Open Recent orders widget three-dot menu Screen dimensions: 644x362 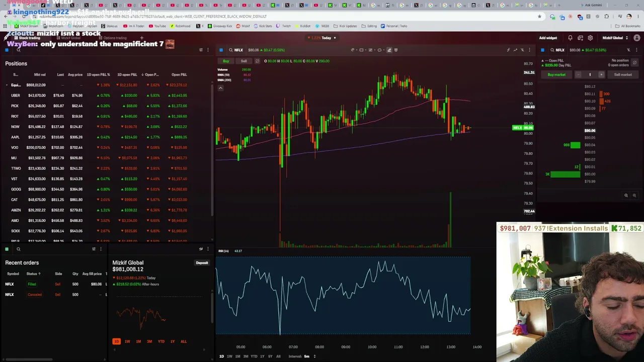point(101,249)
